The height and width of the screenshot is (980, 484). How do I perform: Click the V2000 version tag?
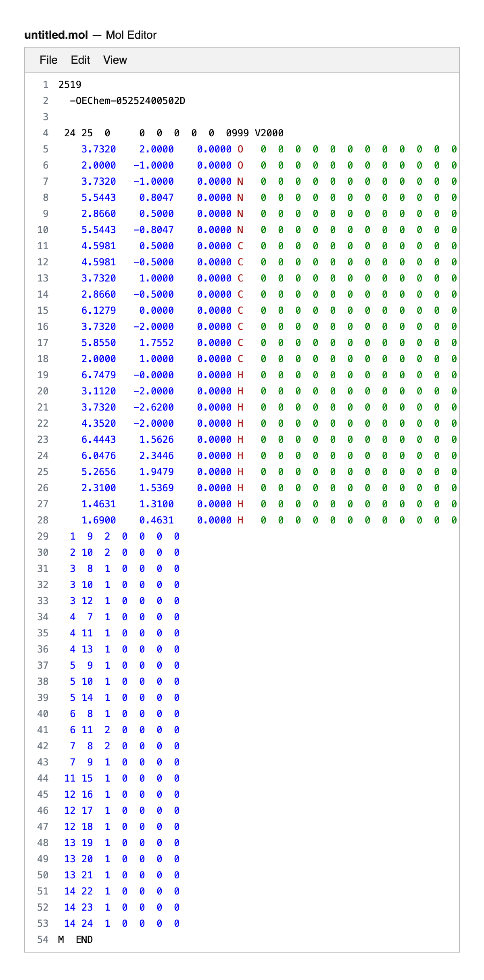tap(269, 133)
